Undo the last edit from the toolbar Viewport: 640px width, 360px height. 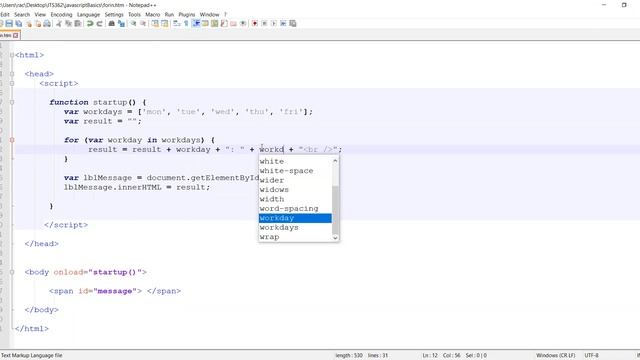coord(90,24)
